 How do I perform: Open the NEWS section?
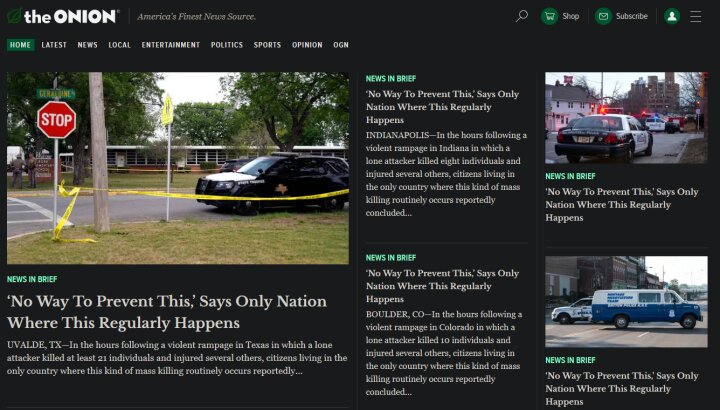click(x=87, y=45)
